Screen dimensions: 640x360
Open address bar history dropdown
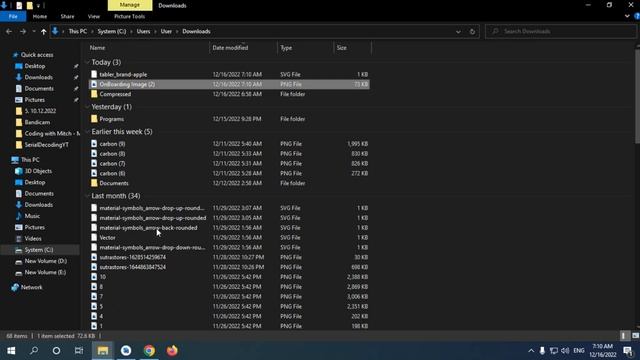pos(458,31)
